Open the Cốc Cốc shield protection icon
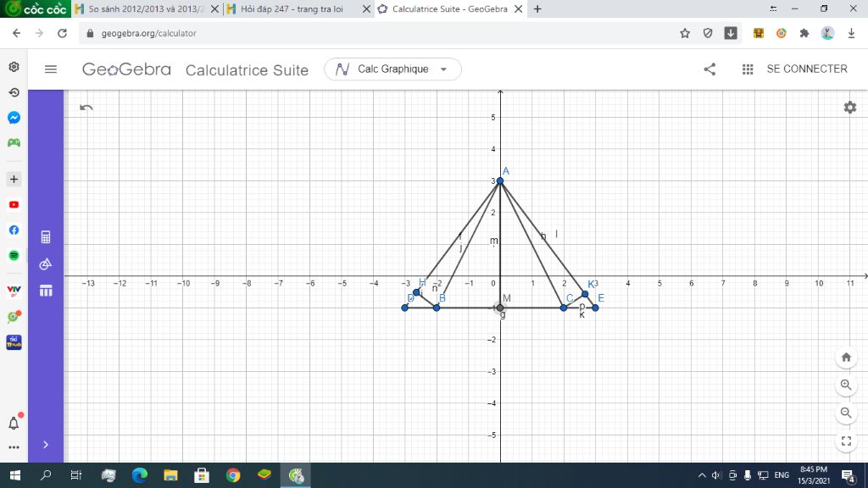Screen dimensions: 868x488 pos(708,33)
